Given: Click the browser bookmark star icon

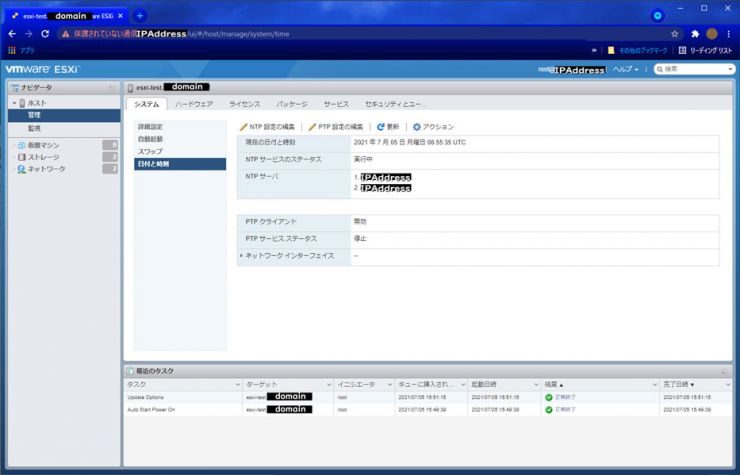Looking at the screenshot, I should tap(674, 34).
